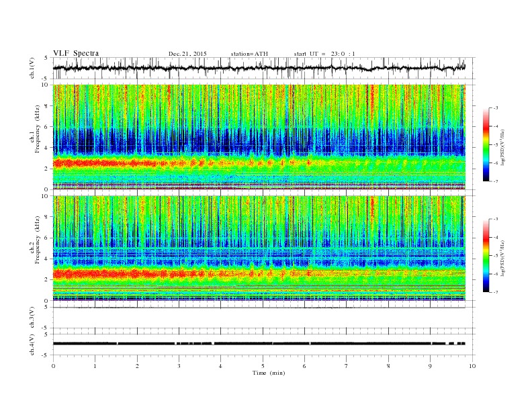Click the '7' tick on the Time axis
The height and width of the screenshot is (411, 532).
click(347, 366)
